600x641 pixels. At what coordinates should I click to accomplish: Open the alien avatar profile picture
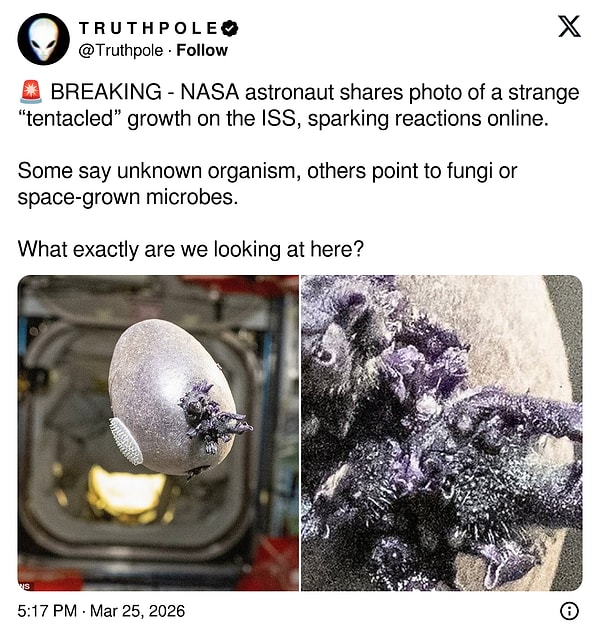(x=44, y=39)
